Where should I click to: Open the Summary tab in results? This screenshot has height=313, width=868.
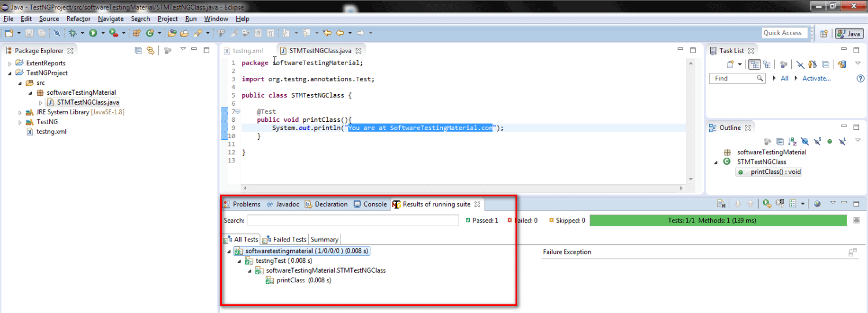click(324, 239)
